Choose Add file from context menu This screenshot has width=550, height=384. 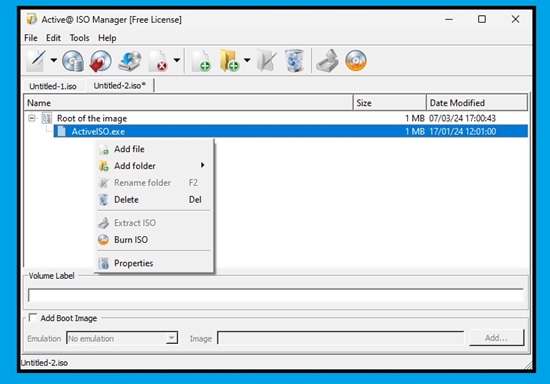[x=155, y=149]
